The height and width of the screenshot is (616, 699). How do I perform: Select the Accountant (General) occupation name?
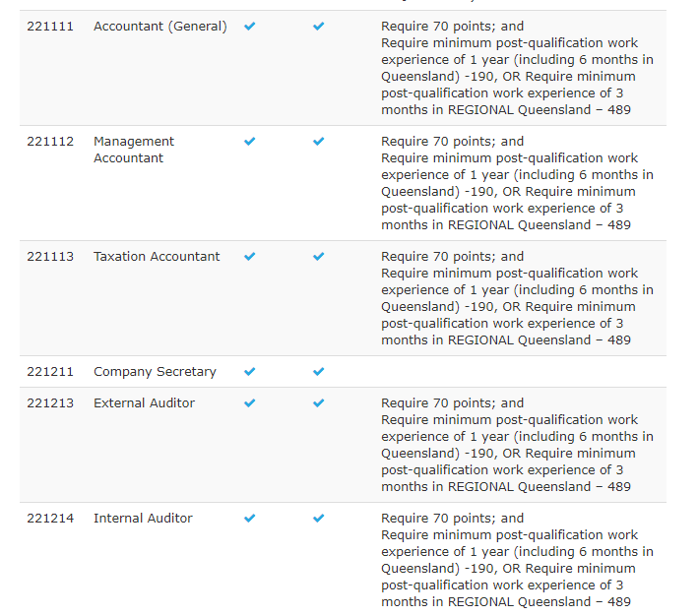[159, 27]
